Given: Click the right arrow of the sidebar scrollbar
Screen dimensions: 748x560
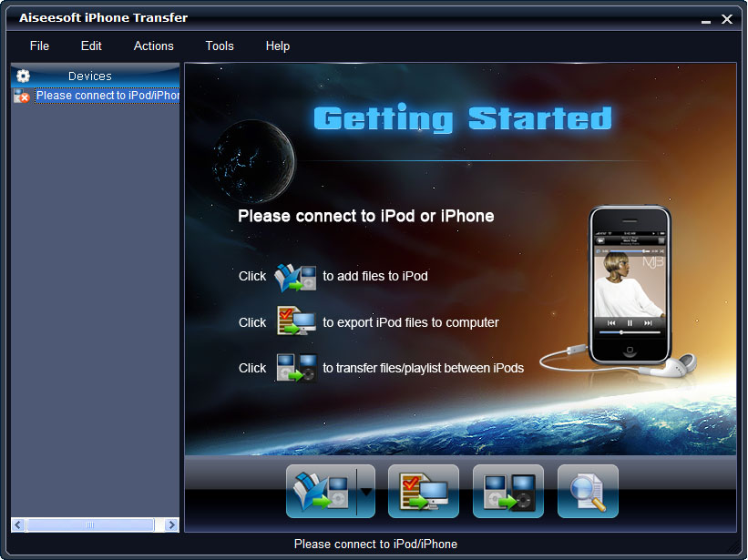Looking at the screenshot, I should point(171,524).
